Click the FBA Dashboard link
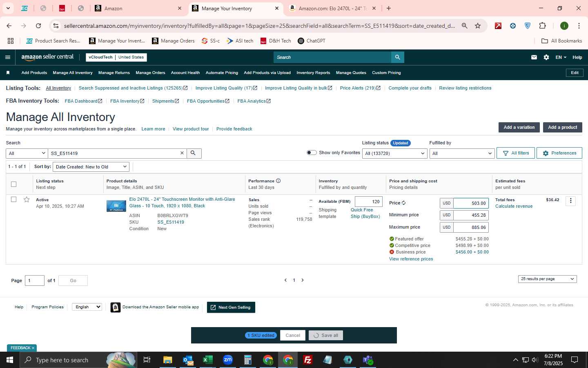This screenshot has width=588, height=368. click(x=83, y=101)
